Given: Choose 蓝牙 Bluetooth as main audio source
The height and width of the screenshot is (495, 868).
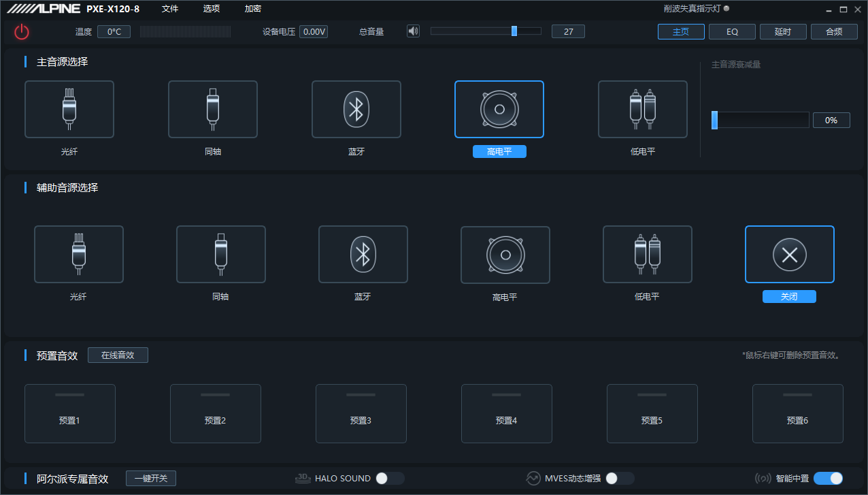Looking at the screenshot, I should click(356, 110).
